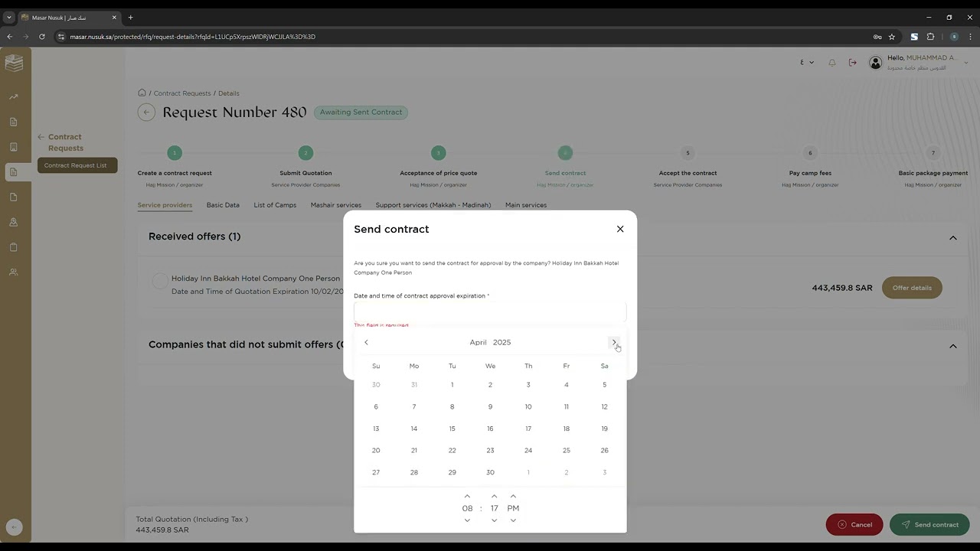Click the year label 2025
This screenshot has height=551, width=980.
(x=501, y=342)
